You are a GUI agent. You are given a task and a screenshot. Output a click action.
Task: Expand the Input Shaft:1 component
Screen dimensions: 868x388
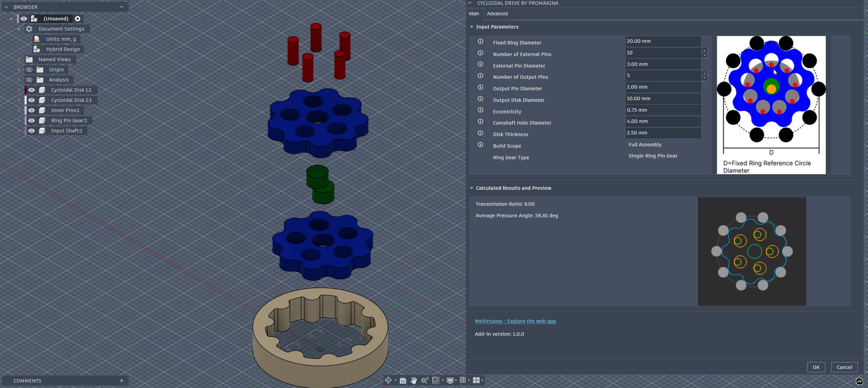[x=19, y=130]
